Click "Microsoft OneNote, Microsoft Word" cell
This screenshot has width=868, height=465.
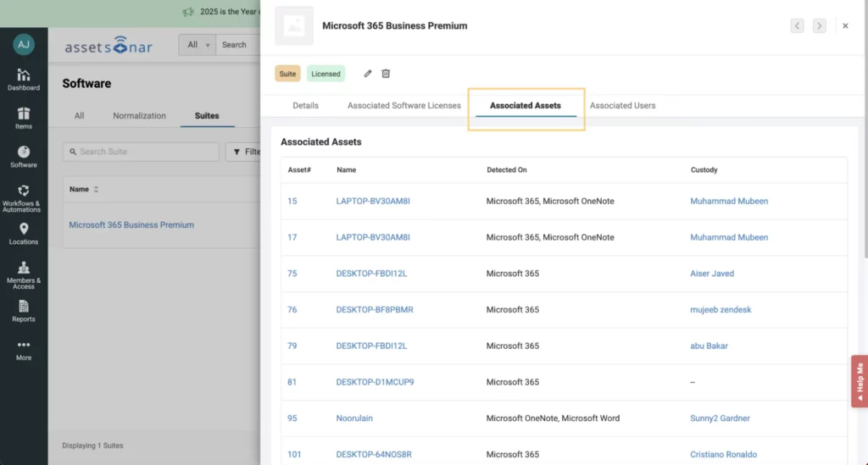coord(553,418)
